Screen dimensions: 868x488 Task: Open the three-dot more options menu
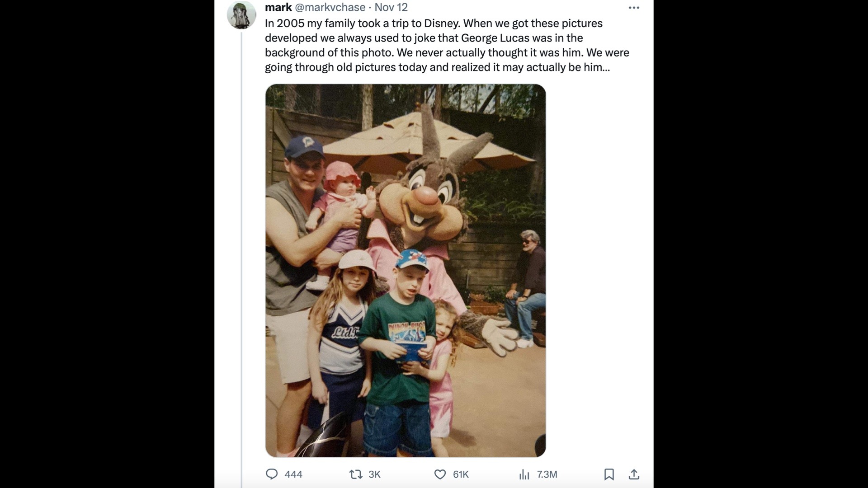(x=634, y=8)
